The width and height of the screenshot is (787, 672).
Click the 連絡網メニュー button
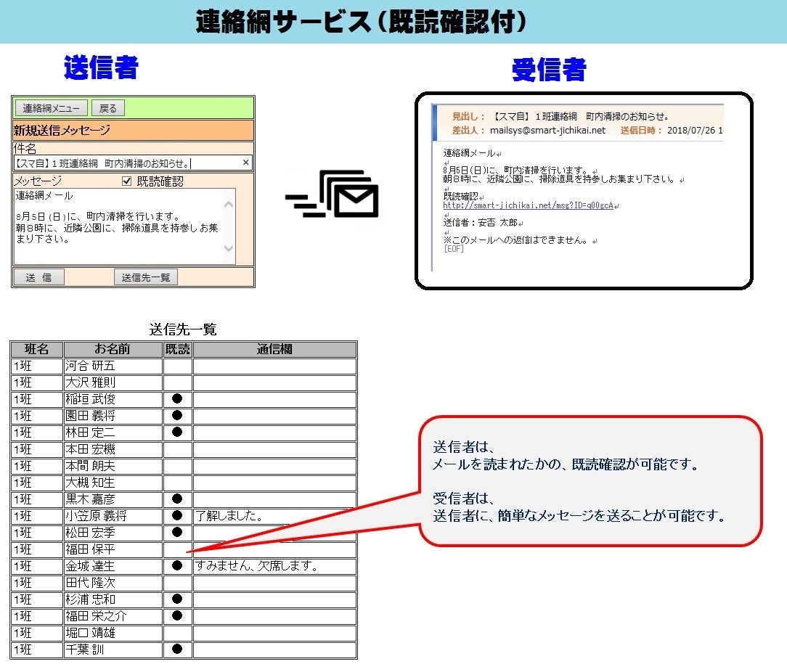[x=51, y=108]
